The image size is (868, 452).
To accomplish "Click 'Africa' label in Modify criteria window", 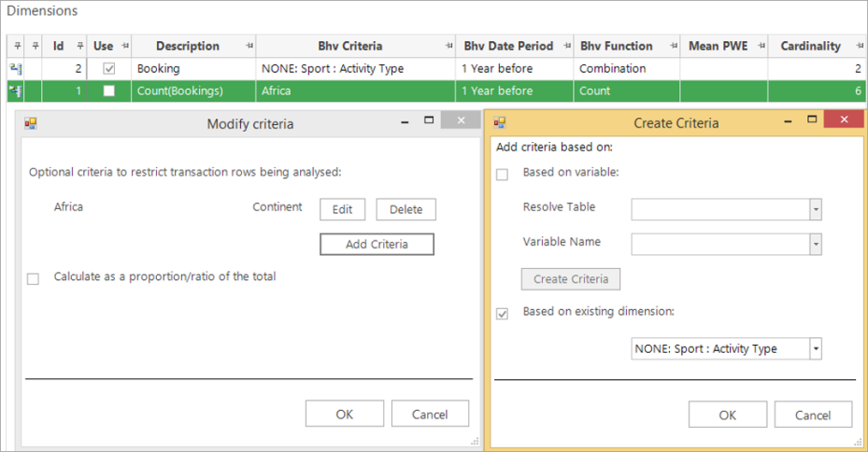I will point(68,207).
